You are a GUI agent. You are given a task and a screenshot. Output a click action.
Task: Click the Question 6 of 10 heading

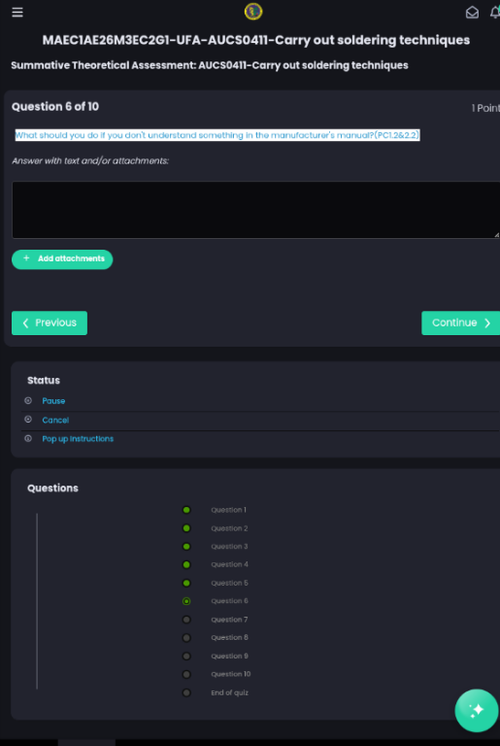55,107
